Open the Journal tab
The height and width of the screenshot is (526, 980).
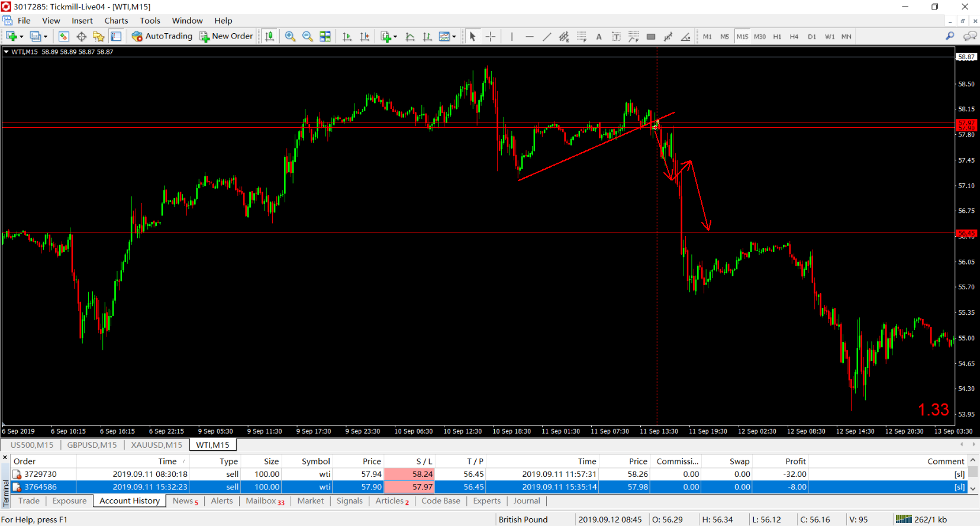527,501
